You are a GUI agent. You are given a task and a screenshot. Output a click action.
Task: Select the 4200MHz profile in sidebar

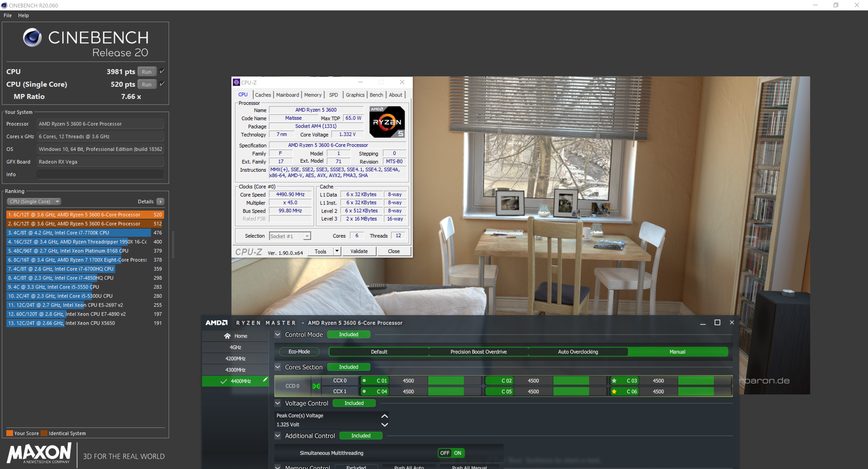pos(235,359)
